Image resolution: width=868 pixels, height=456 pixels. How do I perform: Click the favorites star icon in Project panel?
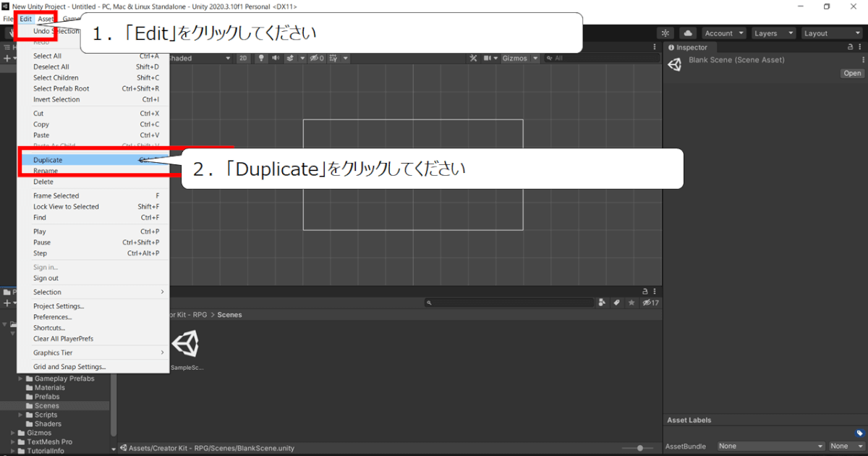pyautogui.click(x=631, y=303)
